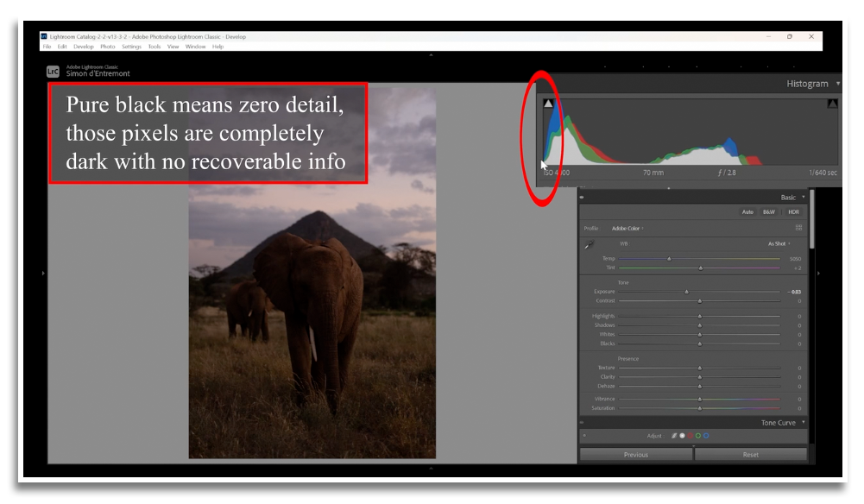
Task: Click the Highlights slider handle
Action: (700, 317)
